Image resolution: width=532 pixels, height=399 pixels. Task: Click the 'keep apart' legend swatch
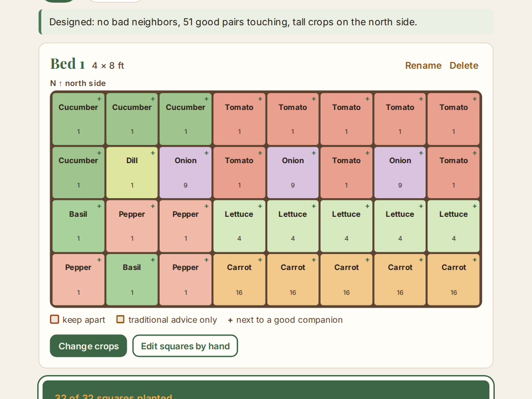click(55, 319)
